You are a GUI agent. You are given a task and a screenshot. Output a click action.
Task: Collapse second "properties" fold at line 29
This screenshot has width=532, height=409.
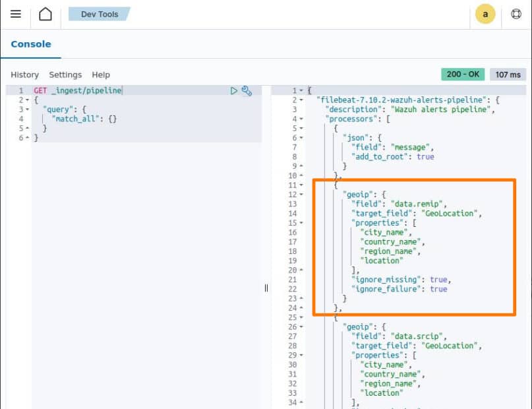point(301,356)
